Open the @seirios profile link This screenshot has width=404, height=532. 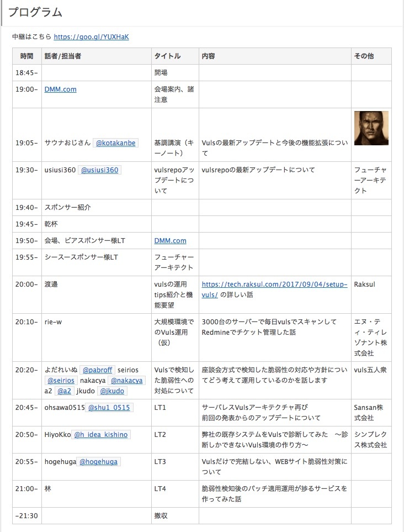(x=61, y=381)
